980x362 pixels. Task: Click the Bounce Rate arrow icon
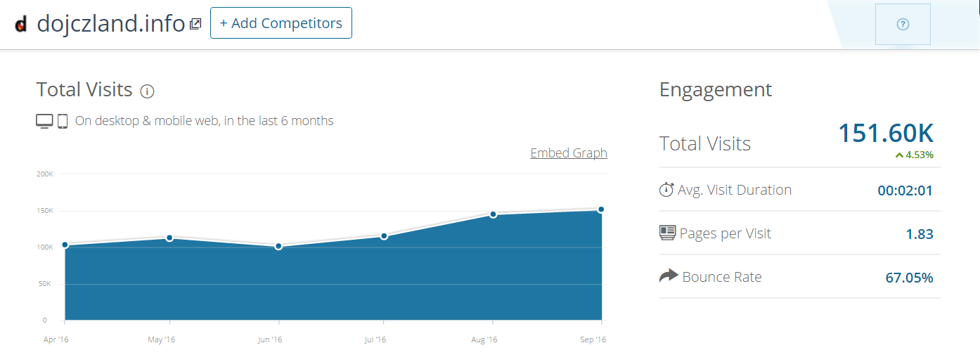668,276
